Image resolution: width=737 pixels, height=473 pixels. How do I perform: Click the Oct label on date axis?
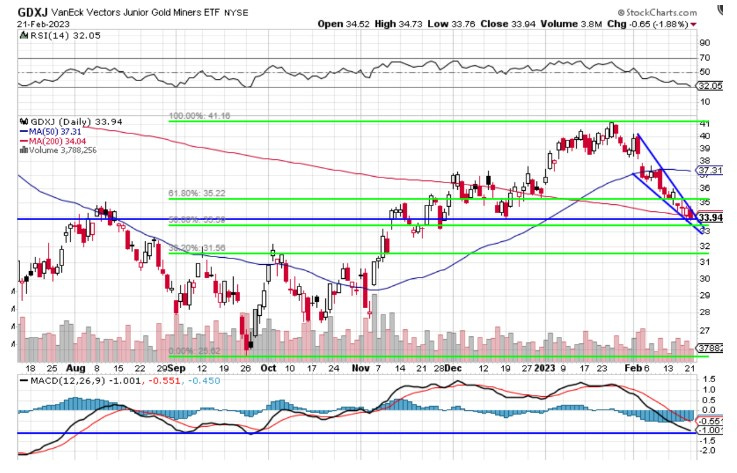[266, 368]
